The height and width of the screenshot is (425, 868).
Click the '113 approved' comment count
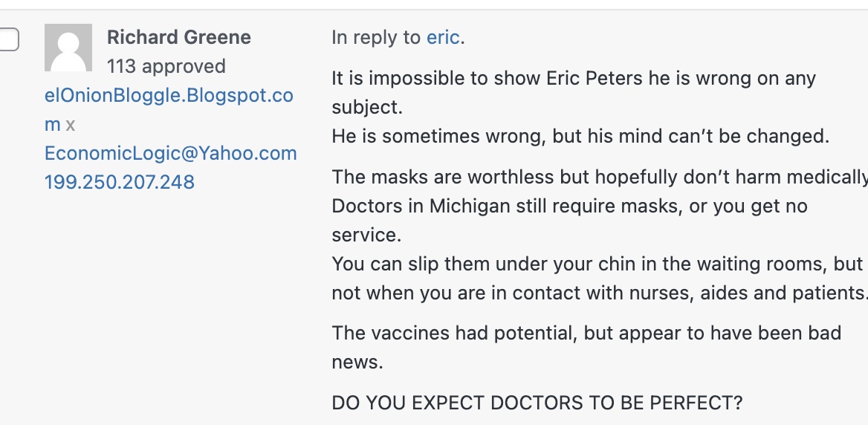coord(166,66)
